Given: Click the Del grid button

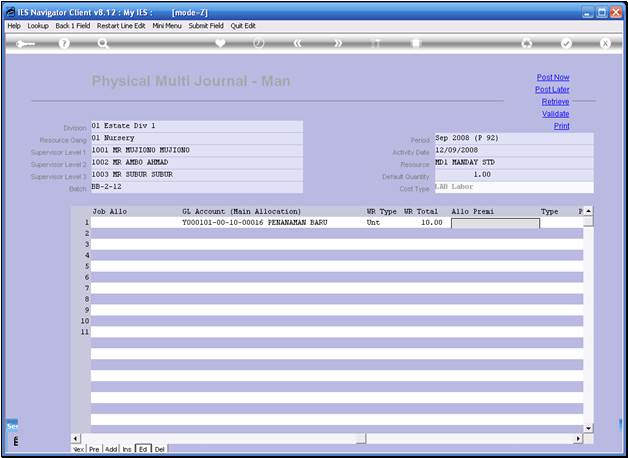Looking at the screenshot, I should coord(159,449).
